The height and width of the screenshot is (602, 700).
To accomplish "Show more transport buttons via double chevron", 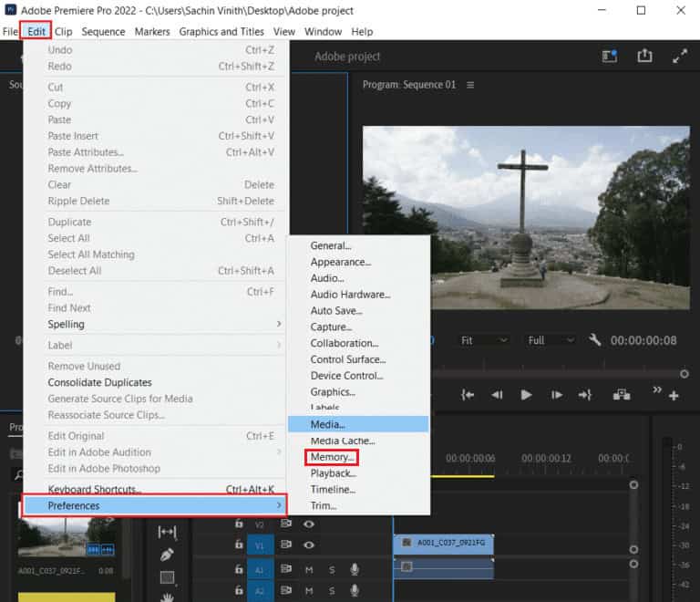I will pyautogui.click(x=656, y=389).
